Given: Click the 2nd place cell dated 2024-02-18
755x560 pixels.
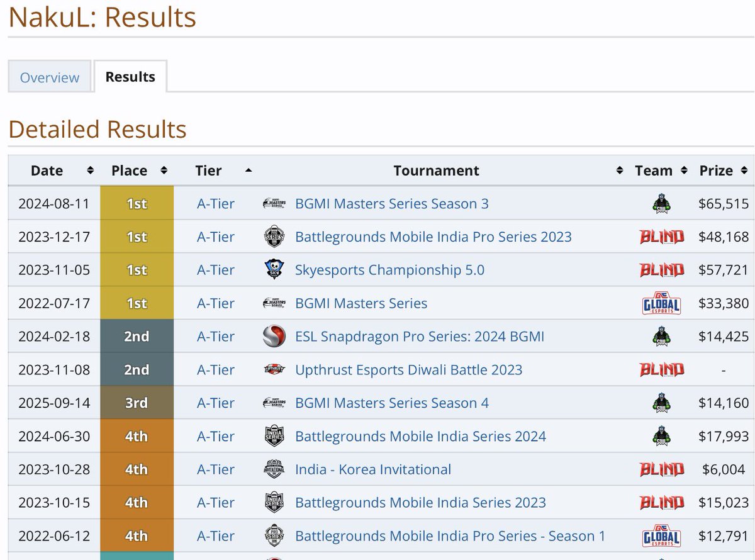Looking at the screenshot, I should [x=137, y=337].
